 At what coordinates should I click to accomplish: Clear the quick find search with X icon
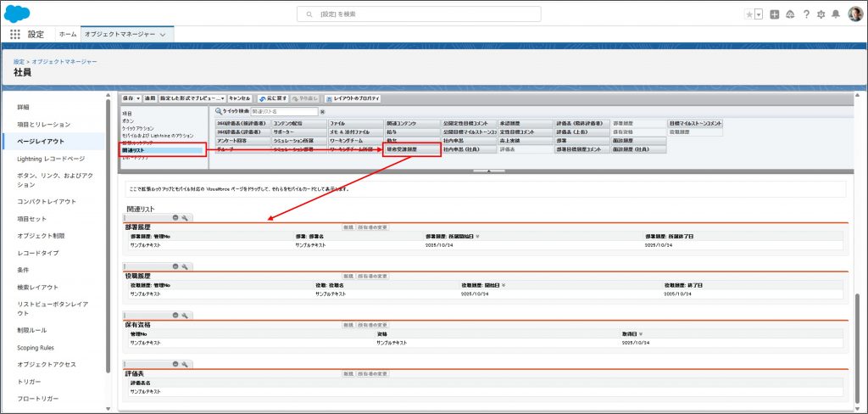322,111
